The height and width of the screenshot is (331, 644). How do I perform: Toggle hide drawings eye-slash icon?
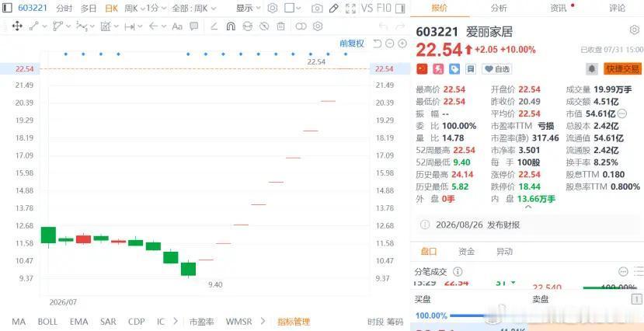264,26
